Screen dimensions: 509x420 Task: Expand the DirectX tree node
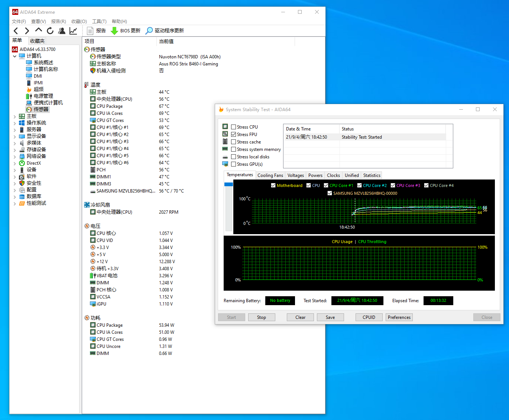point(15,163)
